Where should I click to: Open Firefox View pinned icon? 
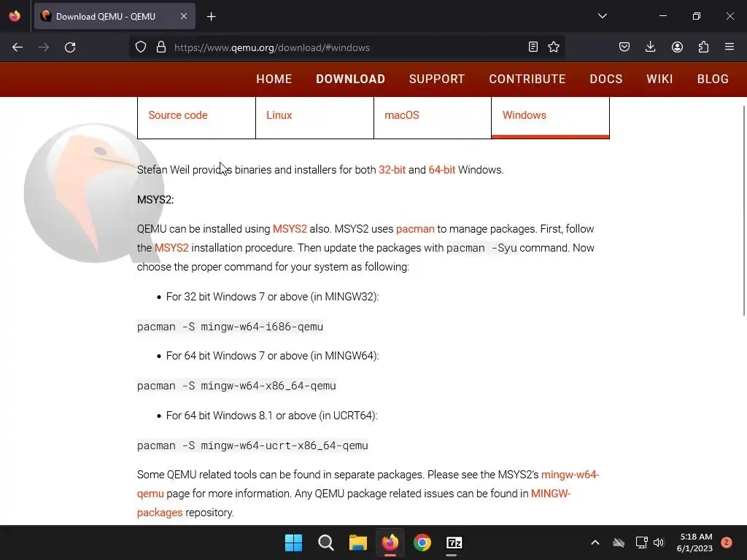(15, 16)
